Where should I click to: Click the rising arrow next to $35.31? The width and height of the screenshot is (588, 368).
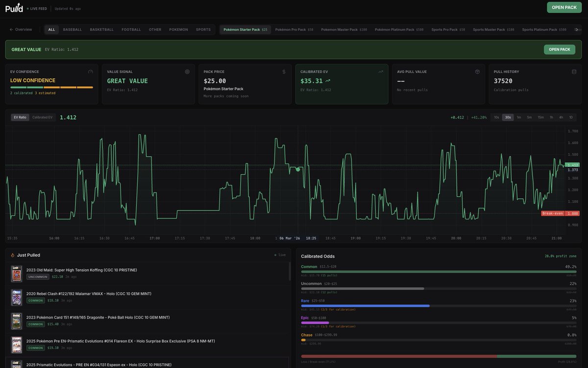pyautogui.click(x=328, y=81)
